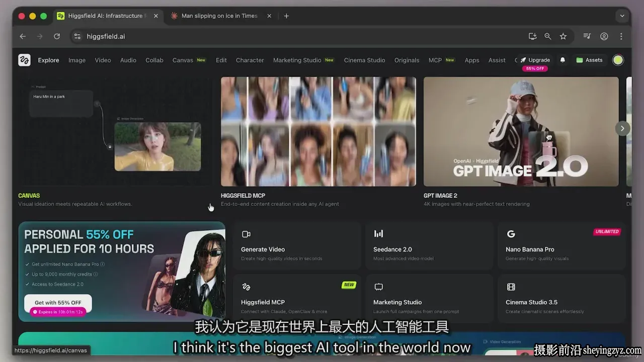Open the Apps nav item

(x=472, y=60)
